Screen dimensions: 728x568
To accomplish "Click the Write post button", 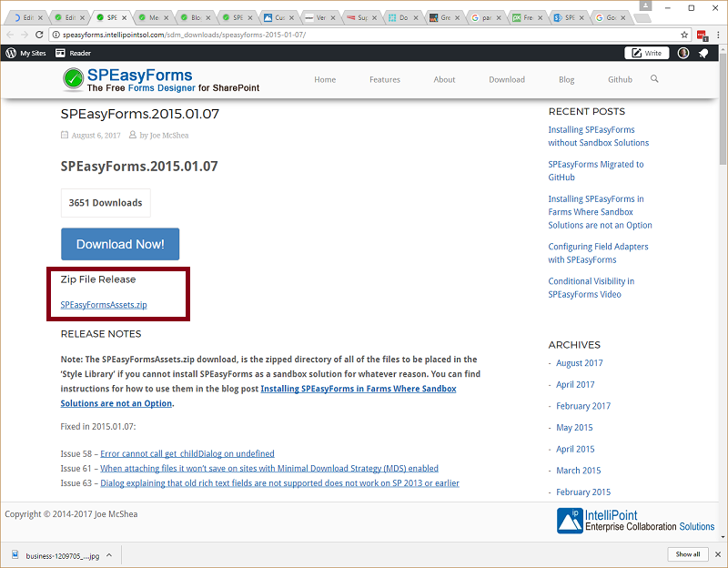I will 646,53.
